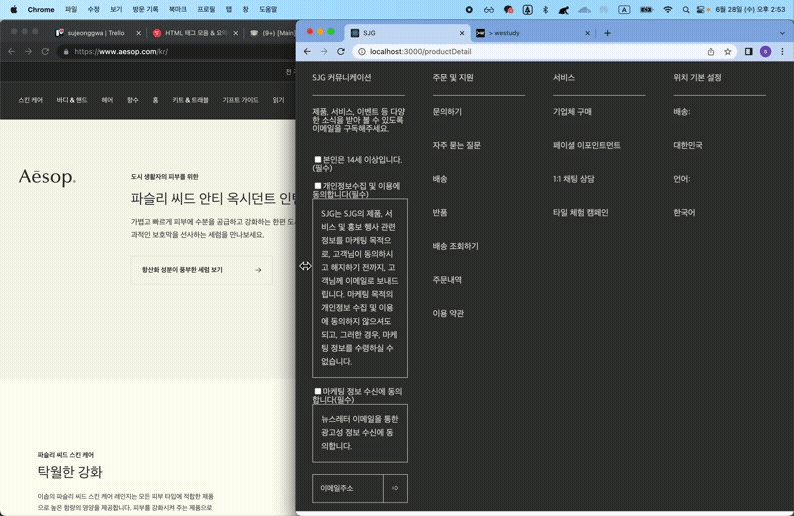Toggle the Chrome side panel icon
794x516 pixels.
pos(748,51)
